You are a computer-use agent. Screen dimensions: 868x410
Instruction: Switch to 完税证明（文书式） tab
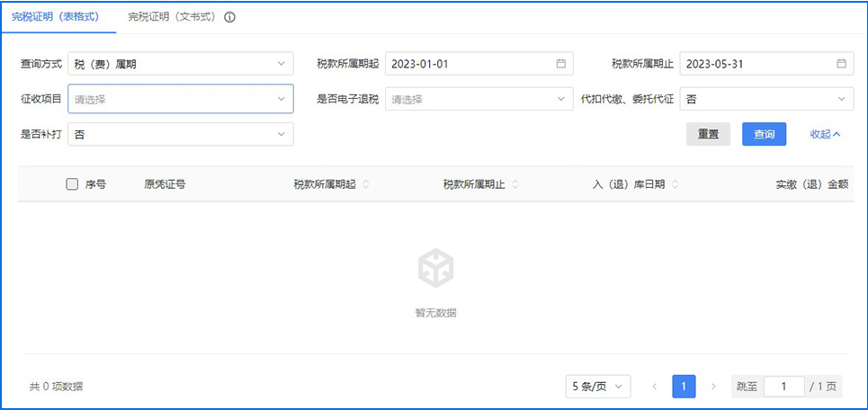(x=169, y=17)
